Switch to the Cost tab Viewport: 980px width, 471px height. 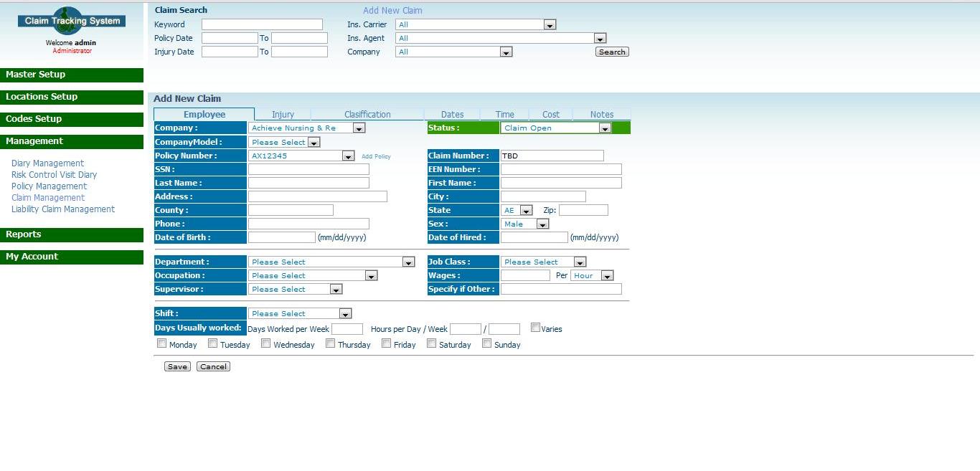551,114
